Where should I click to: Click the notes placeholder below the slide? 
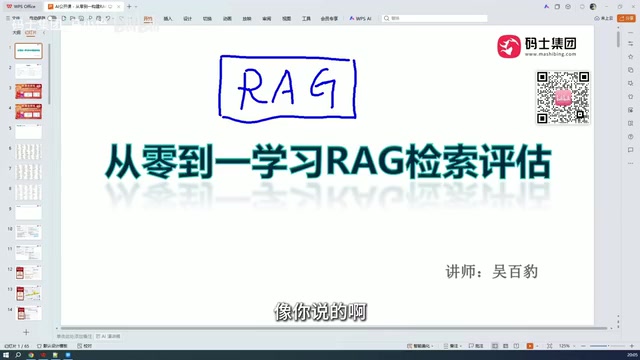74,336
